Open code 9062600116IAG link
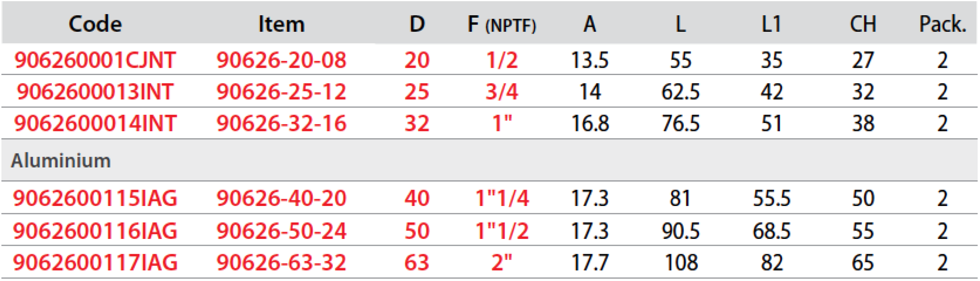The height and width of the screenshot is (281, 980). (95, 230)
